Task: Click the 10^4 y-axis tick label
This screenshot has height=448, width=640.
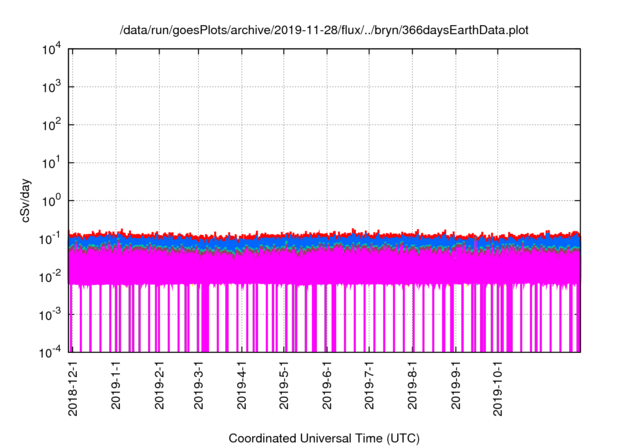Action: pyautogui.click(x=52, y=50)
